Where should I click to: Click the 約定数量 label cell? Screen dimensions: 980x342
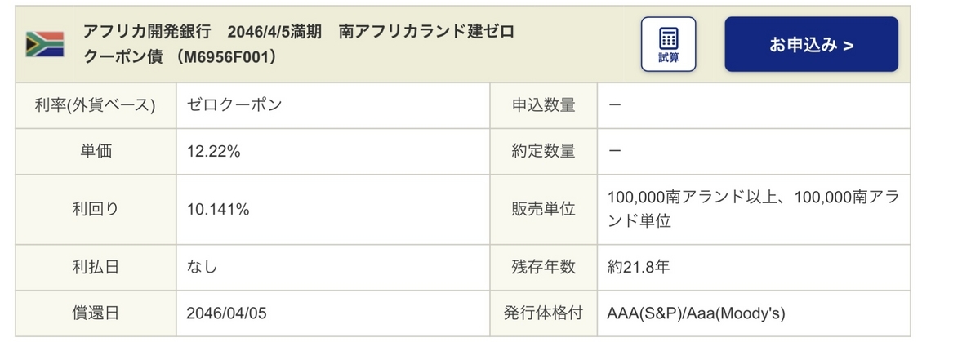click(x=543, y=151)
